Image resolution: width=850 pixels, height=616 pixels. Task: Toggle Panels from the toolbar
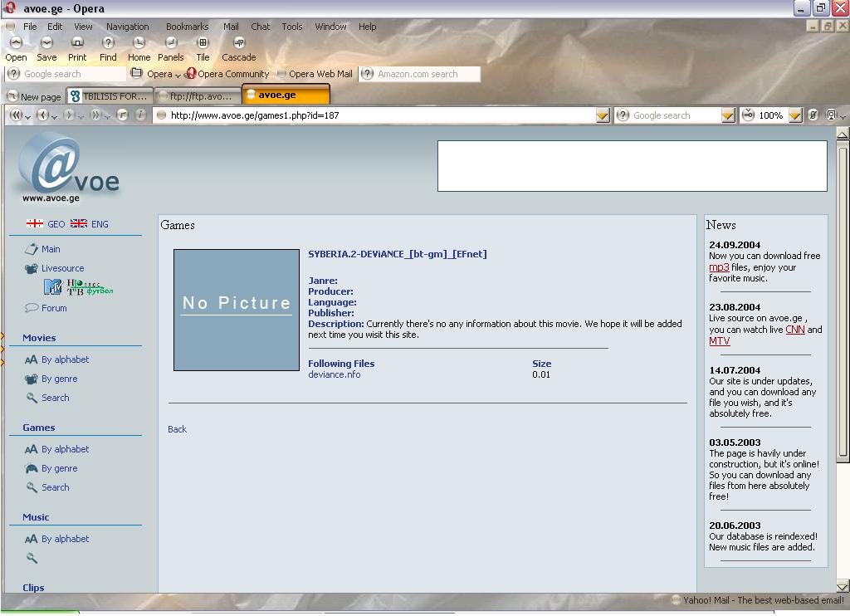coord(171,43)
